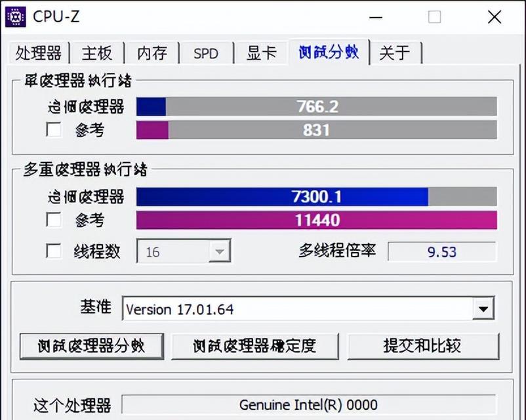
Task: Show the 显卡 tab
Action: (x=261, y=53)
